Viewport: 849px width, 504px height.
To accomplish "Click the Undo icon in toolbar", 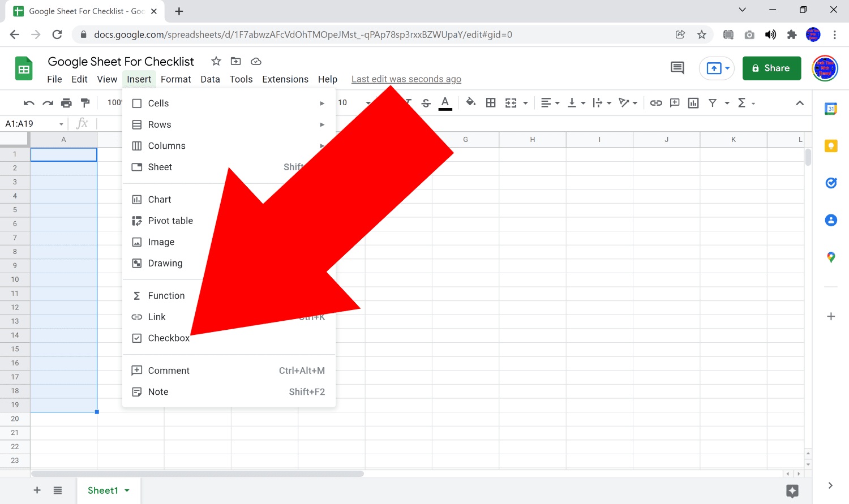I will (x=29, y=103).
